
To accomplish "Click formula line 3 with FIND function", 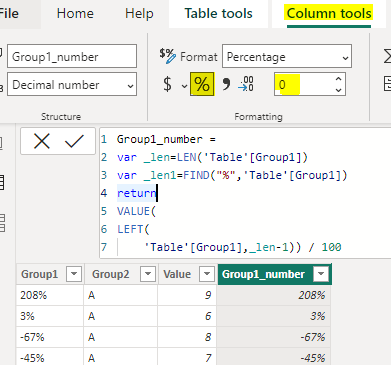I will [232, 175].
